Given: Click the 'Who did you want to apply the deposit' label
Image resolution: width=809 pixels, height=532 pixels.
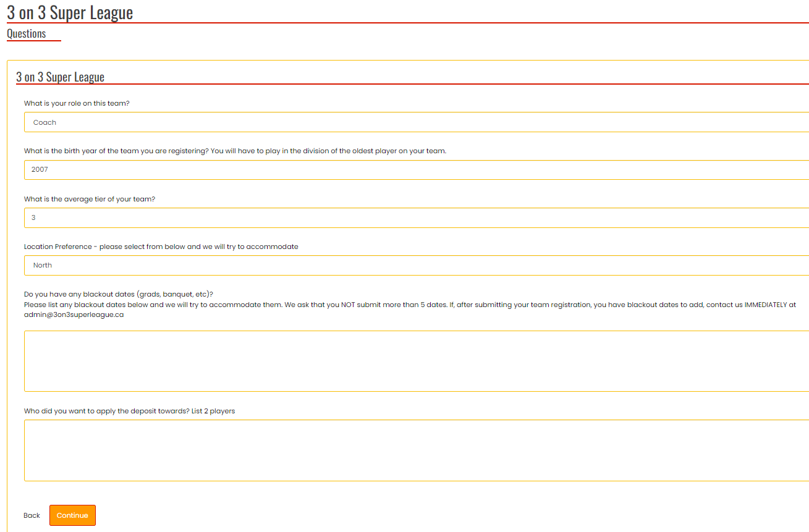Looking at the screenshot, I should point(129,411).
